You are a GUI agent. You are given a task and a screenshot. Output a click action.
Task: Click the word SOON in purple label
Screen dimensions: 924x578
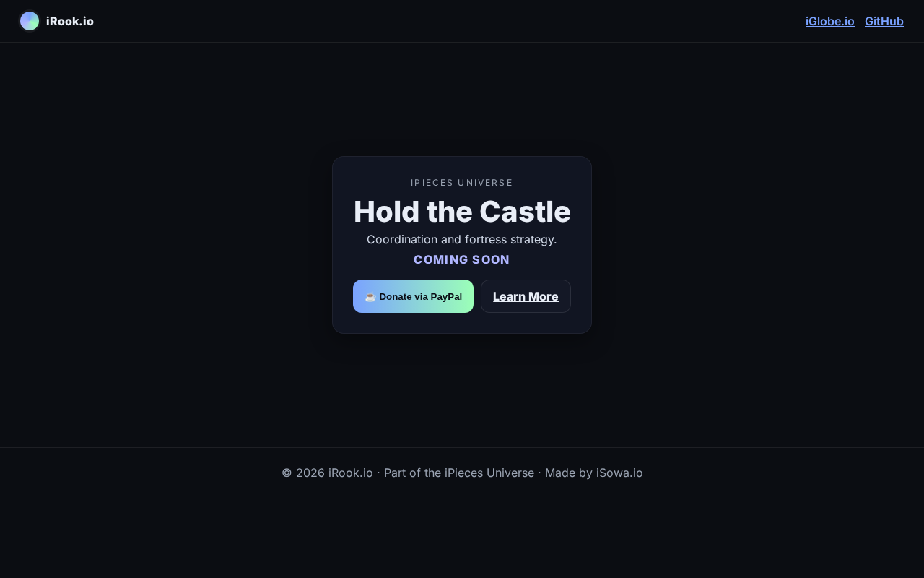pos(491,259)
